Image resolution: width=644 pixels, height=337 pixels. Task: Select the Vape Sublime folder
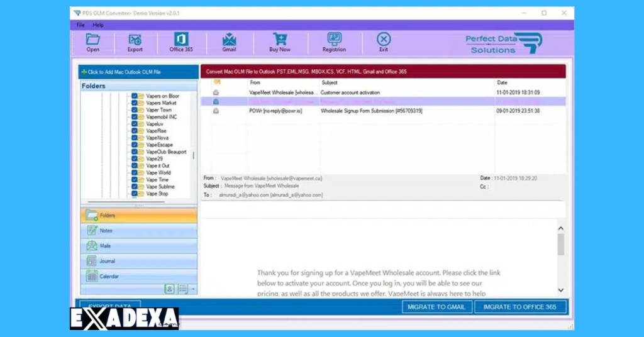click(160, 187)
